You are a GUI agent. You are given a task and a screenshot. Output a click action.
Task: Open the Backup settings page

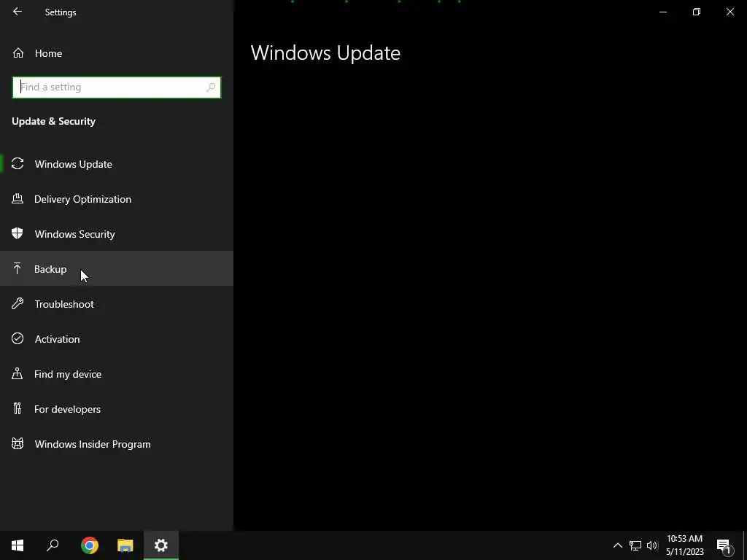pos(117,268)
